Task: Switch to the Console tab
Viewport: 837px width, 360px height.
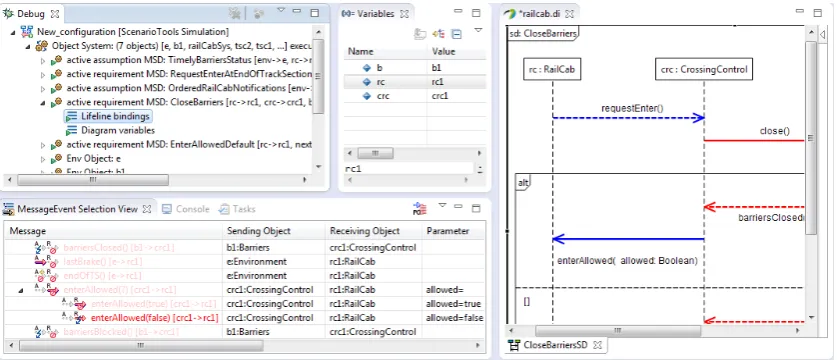Action: pos(186,209)
